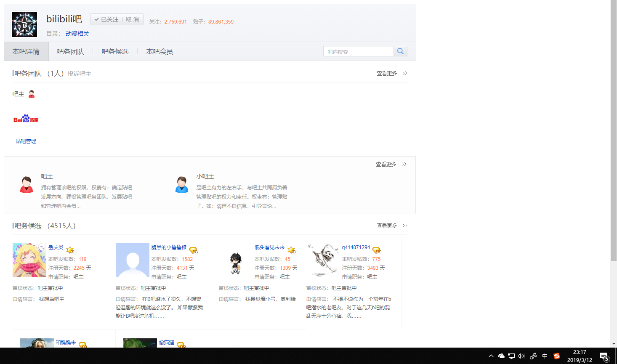Switch to the 吧务候选 tab
Viewport: 617px width, 364px height.
[115, 51]
